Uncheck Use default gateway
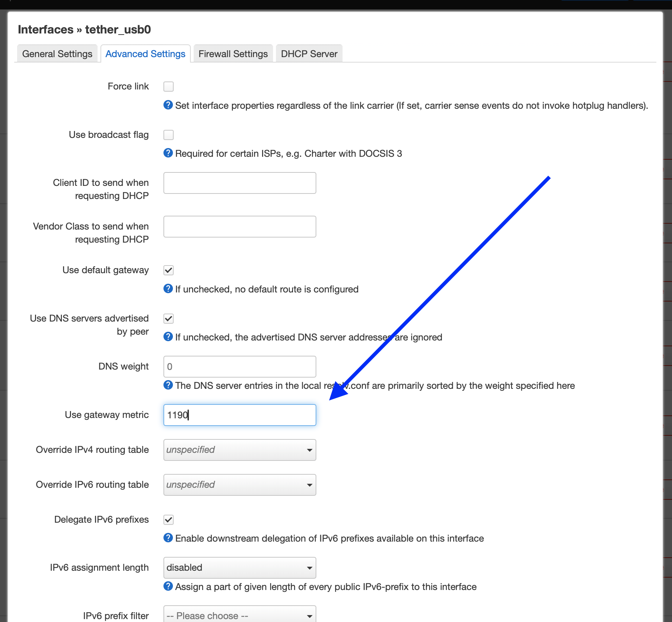Image resolution: width=672 pixels, height=622 pixels. 169,270
